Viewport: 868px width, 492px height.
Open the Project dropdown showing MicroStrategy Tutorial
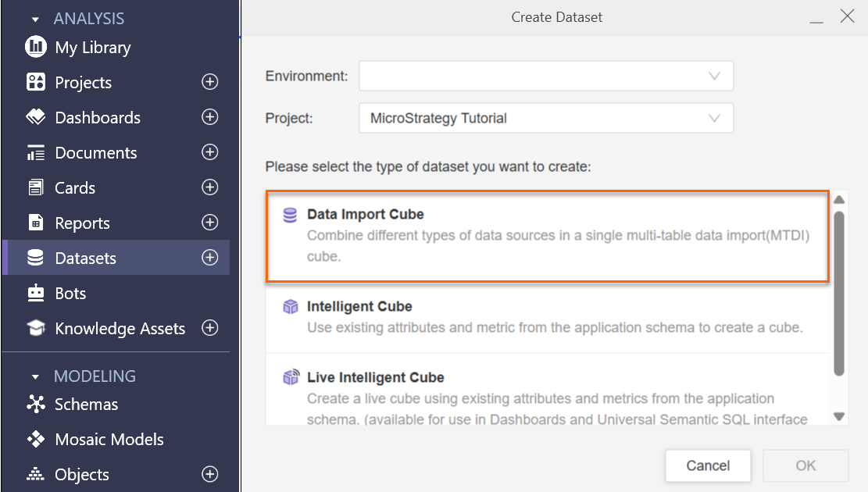546,118
